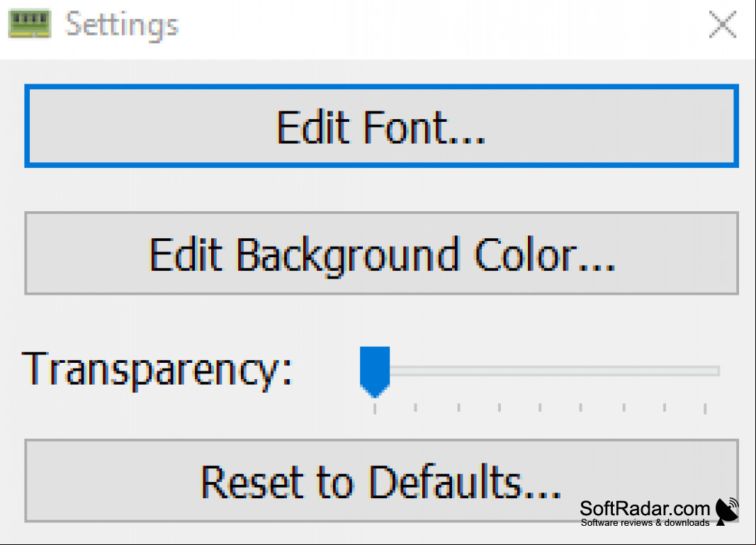Click the SoftRadar satellite dish icon

(727, 512)
